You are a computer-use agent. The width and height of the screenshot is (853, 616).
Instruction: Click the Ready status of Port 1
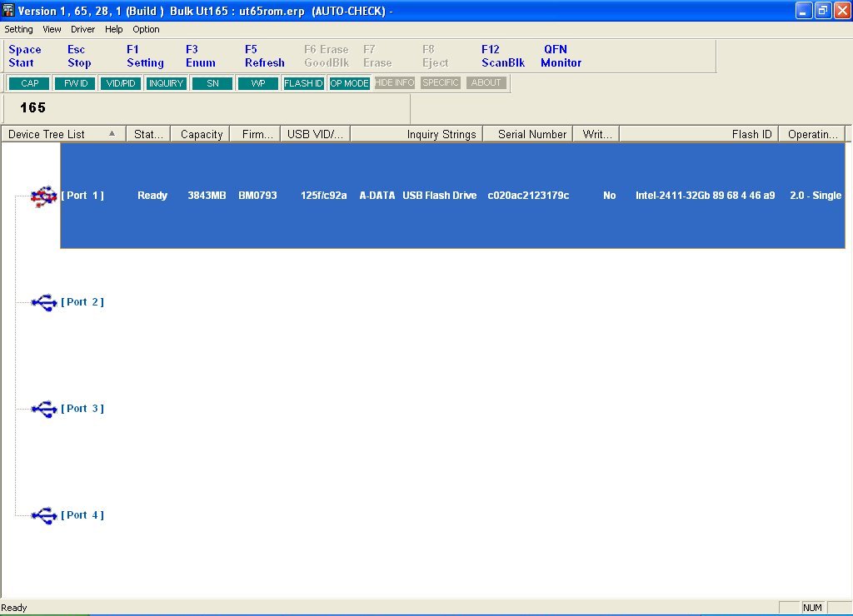coord(152,195)
